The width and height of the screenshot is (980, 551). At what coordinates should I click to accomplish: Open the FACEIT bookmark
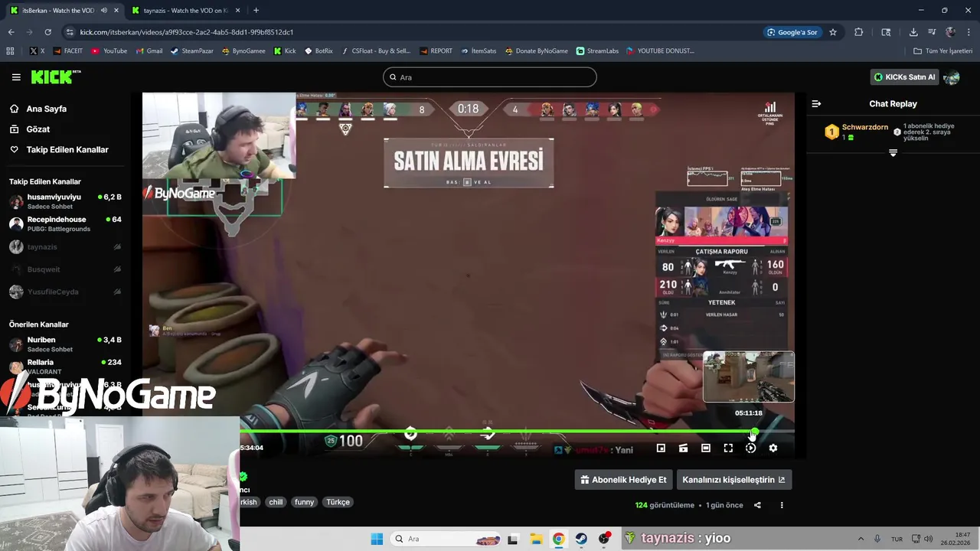click(67, 51)
